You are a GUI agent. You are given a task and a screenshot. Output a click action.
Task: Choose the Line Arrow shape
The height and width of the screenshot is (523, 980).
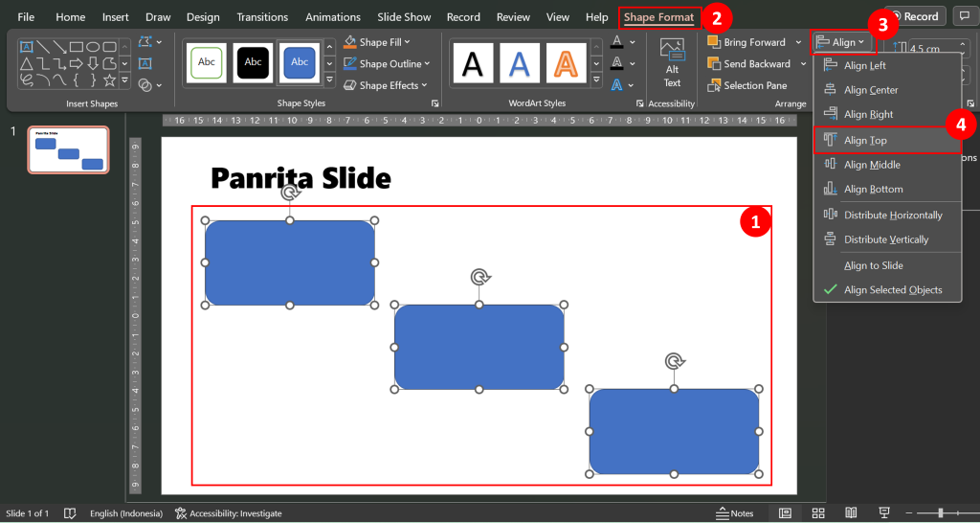pyautogui.click(x=60, y=47)
